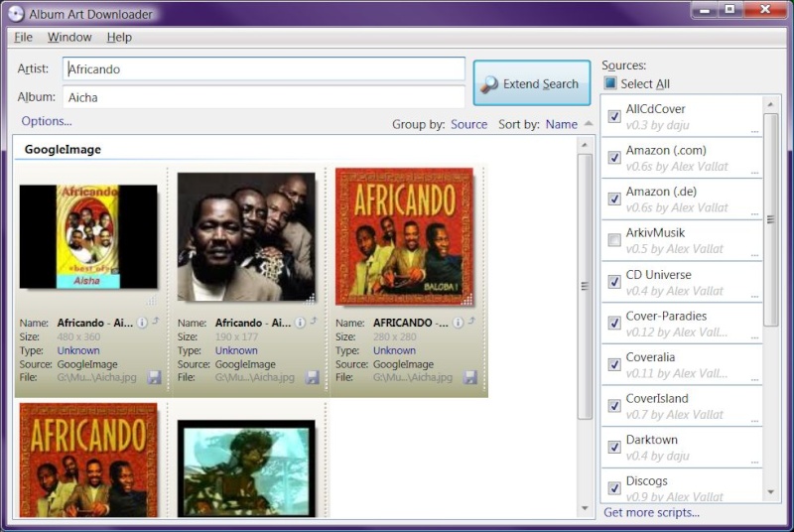Screen dimensions: 794x532
Task: Click the arrow icon beside second result name
Action: [314, 321]
